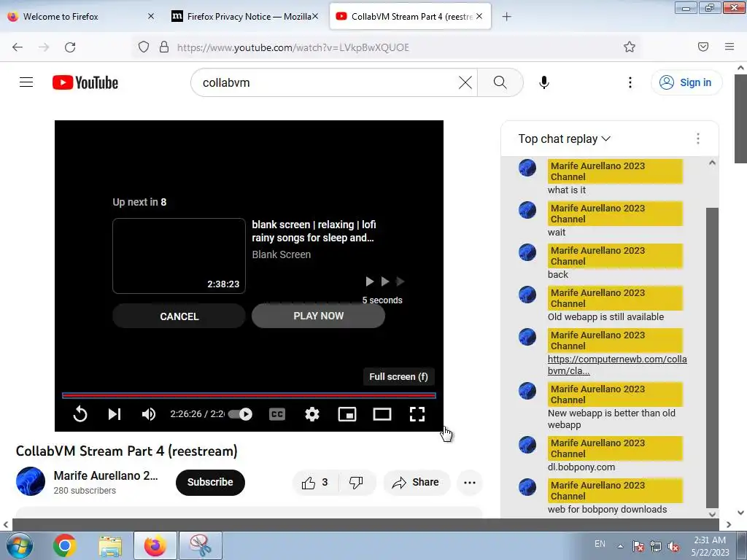Switch to theater mode
The width and height of the screenshot is (747, 560).
(x=382, y=414)
